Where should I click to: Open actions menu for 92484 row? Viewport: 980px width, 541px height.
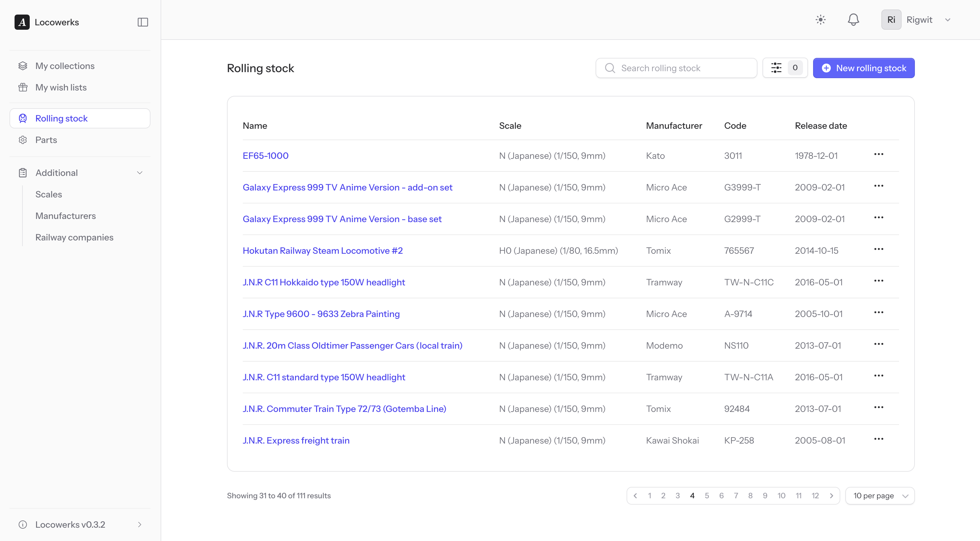click(879, 407)
